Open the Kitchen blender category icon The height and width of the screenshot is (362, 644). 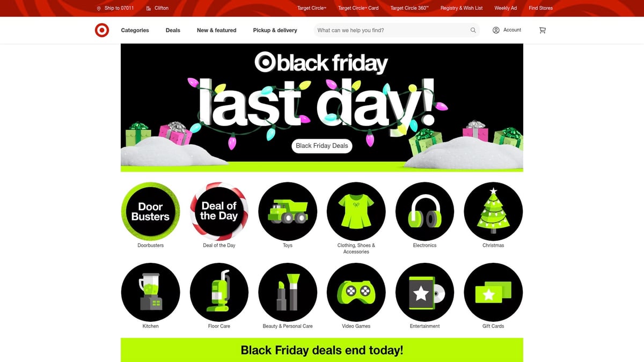[x=151, y=292]
